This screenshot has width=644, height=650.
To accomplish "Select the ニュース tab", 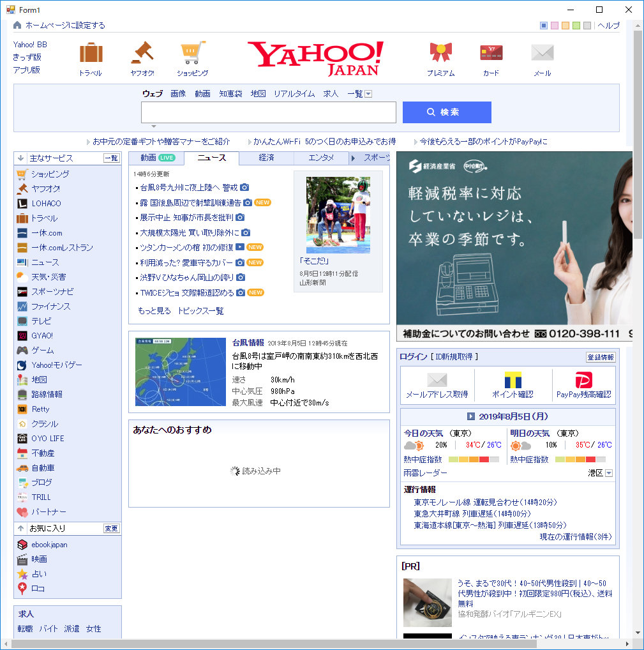I will point(212,158).
